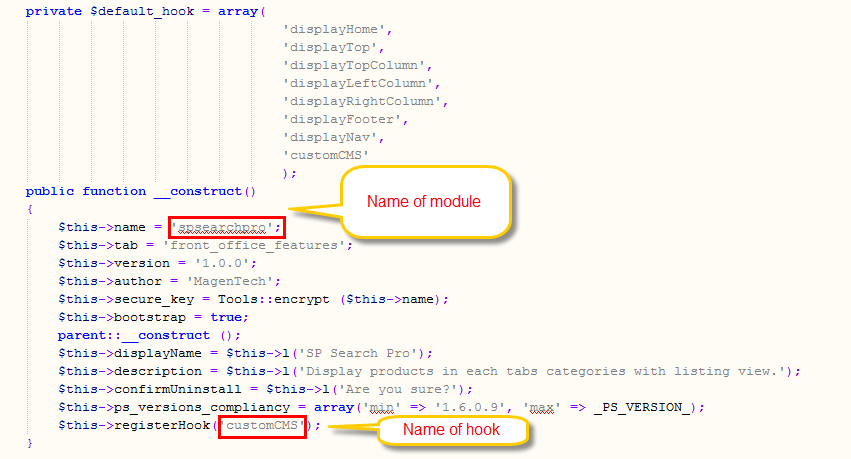
Task: Click the 'Name of hook' callout
Action: [x=451, y=429]
